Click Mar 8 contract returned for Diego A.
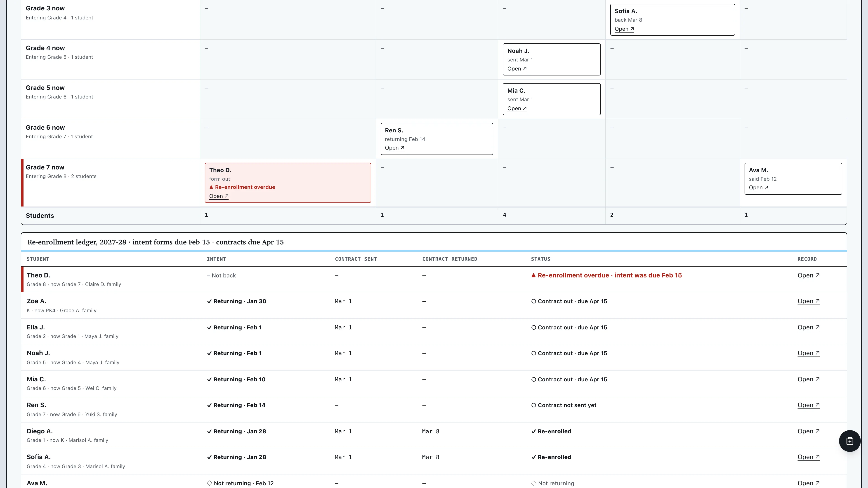868x488 pixels. click(x=431, y=432)
